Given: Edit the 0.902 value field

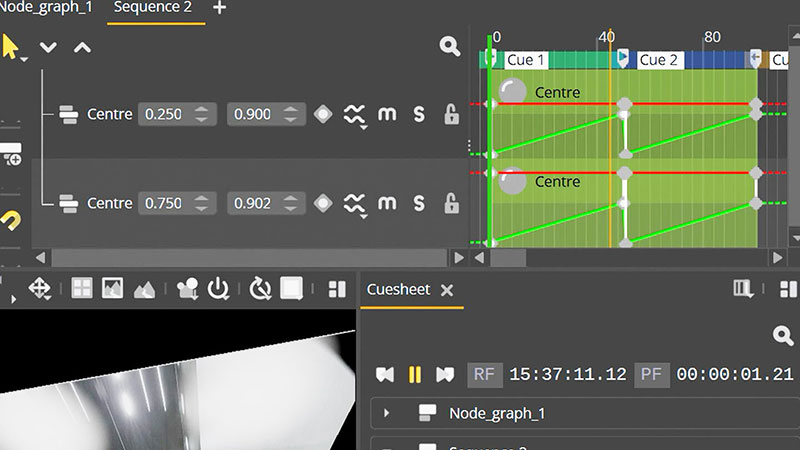Looking at the screenshot, I should [x=266, y=204].
